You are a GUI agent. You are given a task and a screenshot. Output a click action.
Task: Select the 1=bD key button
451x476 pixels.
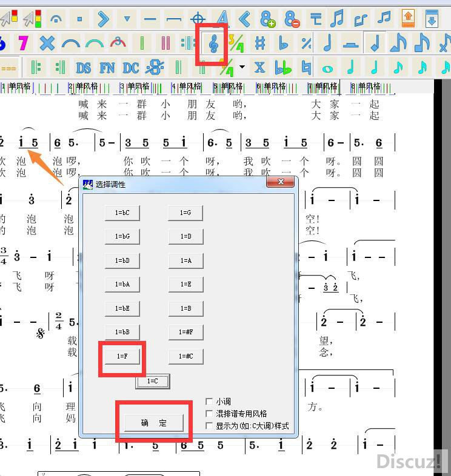coord(122,261)
